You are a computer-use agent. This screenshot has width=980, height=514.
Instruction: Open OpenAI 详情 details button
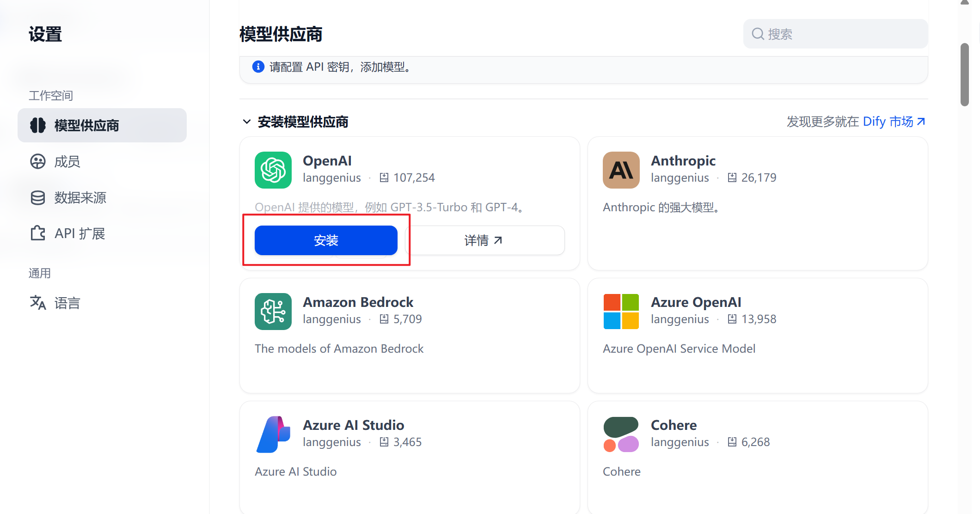point(485,240)
